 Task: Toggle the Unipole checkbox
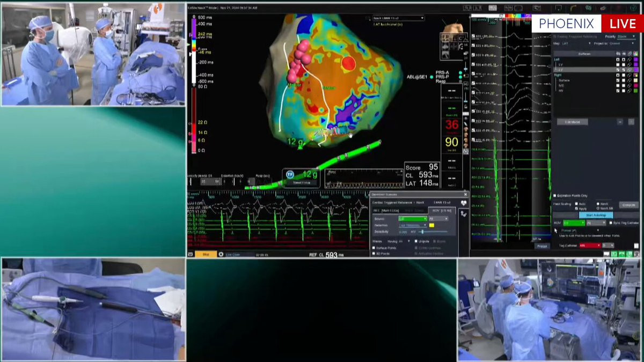point(416,241)
